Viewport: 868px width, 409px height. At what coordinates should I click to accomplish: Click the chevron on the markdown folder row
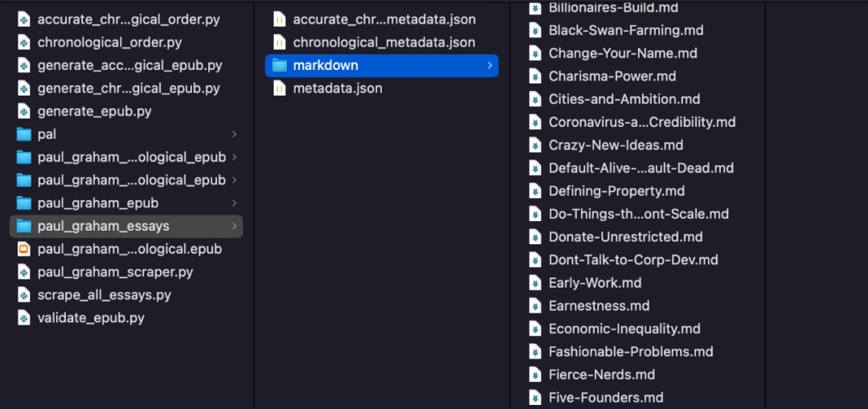pyautogui.click(x=489, y=65)
